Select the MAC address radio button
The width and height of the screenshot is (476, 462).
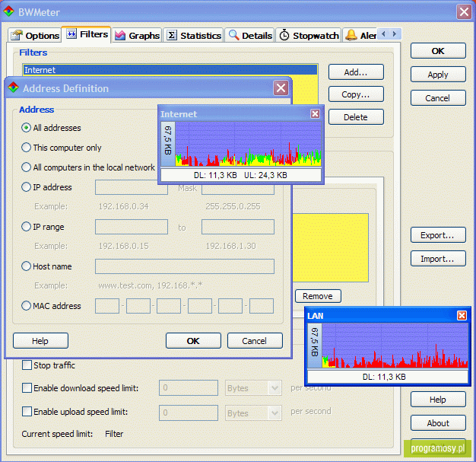pos(26,305)
